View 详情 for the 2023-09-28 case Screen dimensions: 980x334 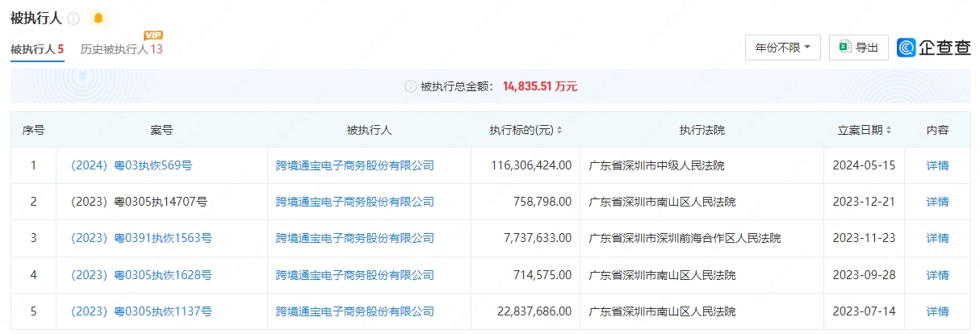(937, 275)
